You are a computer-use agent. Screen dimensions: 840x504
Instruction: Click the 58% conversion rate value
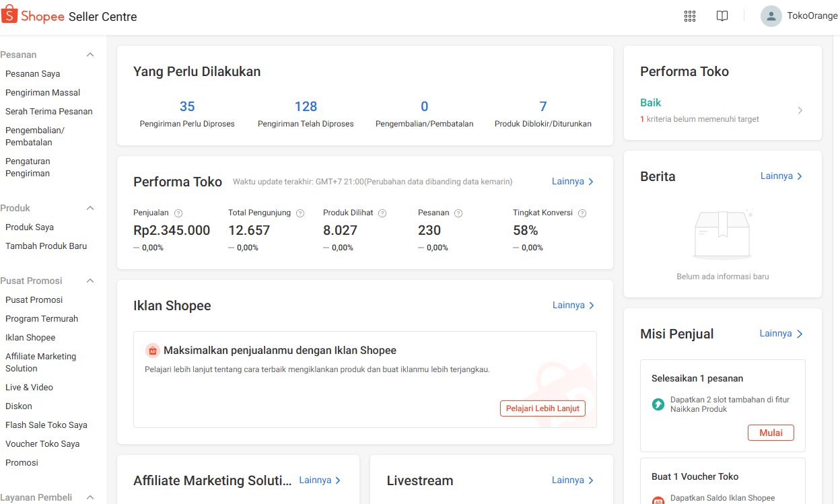point(526,230)
